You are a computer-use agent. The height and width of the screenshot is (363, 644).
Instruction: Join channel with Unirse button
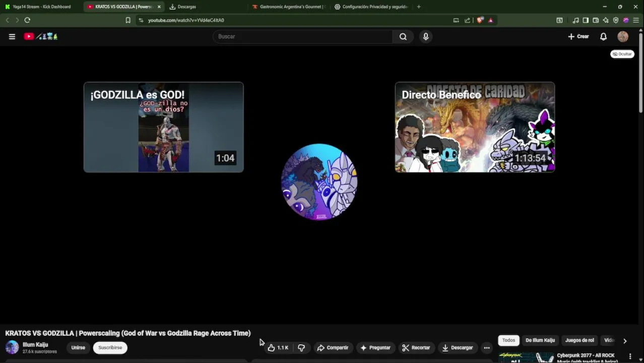click(78, 347)
